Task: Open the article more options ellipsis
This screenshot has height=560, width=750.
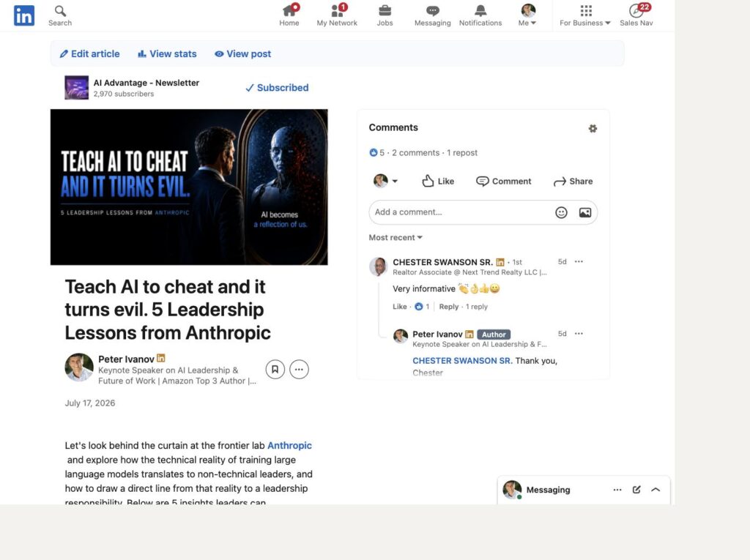Action: click(x=299, y=369)
